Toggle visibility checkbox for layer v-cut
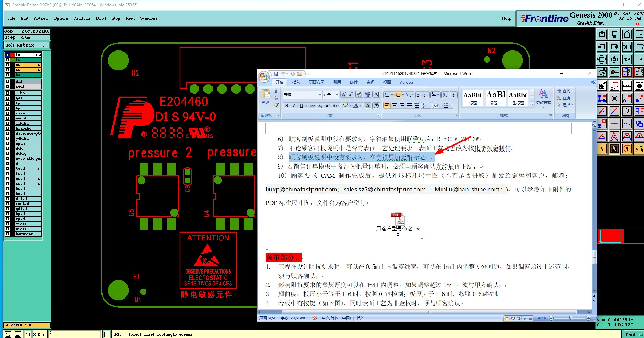Viewport: 644px width, 338px height. pyautogui.click(x=8, y=118)
